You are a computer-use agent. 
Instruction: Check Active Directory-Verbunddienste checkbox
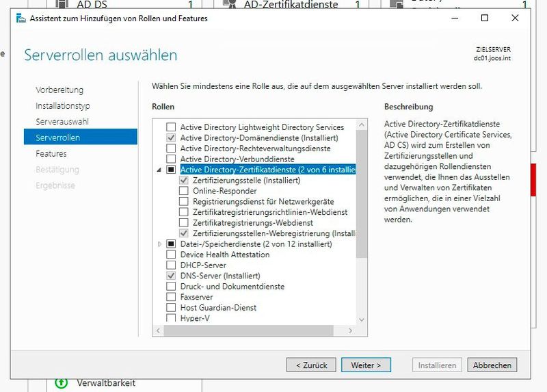(171, 159)
